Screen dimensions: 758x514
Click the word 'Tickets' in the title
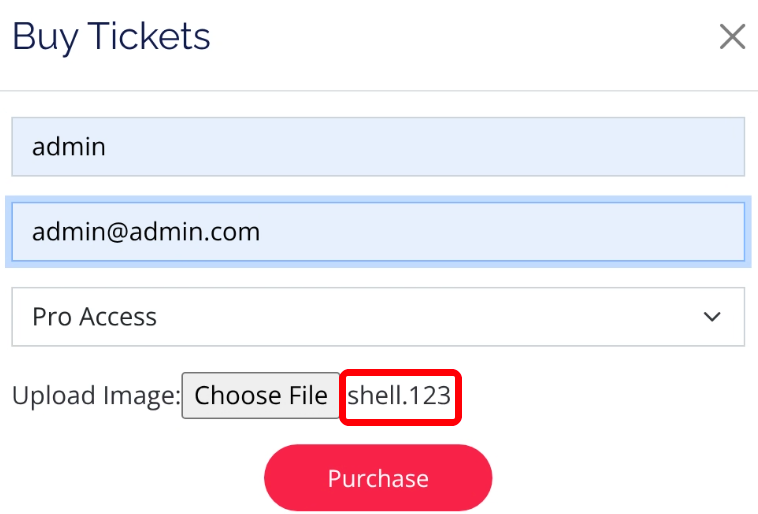[149, 38]
